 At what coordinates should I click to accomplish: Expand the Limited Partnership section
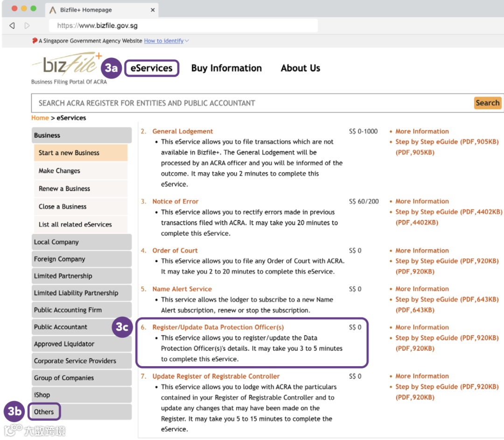click(x=82, y=276)
